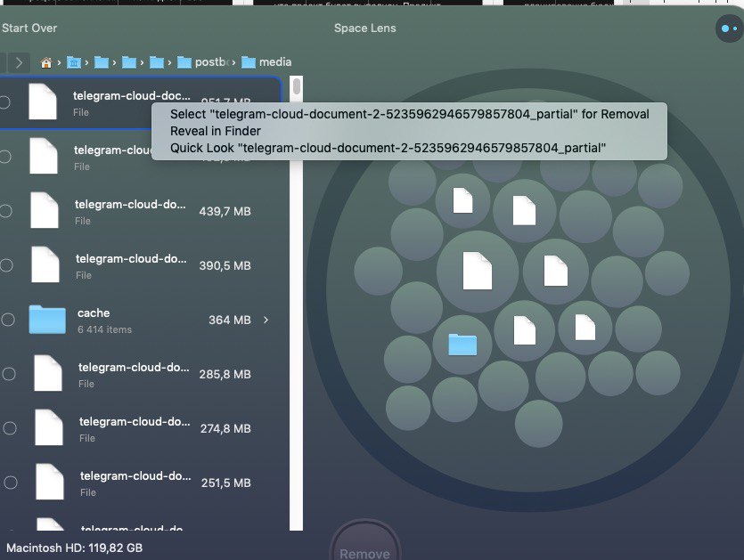
Task: Select the cache folder's removal circle
Action: [8, 320]
